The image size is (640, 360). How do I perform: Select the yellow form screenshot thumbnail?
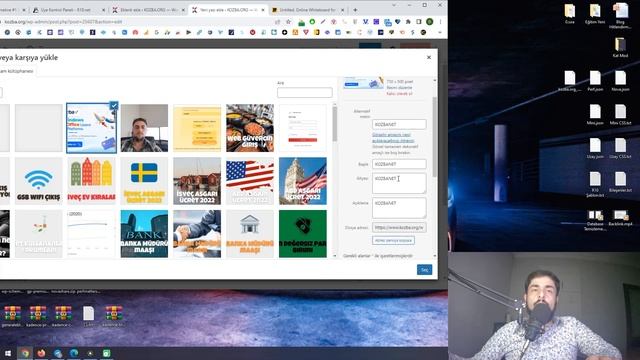tap(197, 128)
